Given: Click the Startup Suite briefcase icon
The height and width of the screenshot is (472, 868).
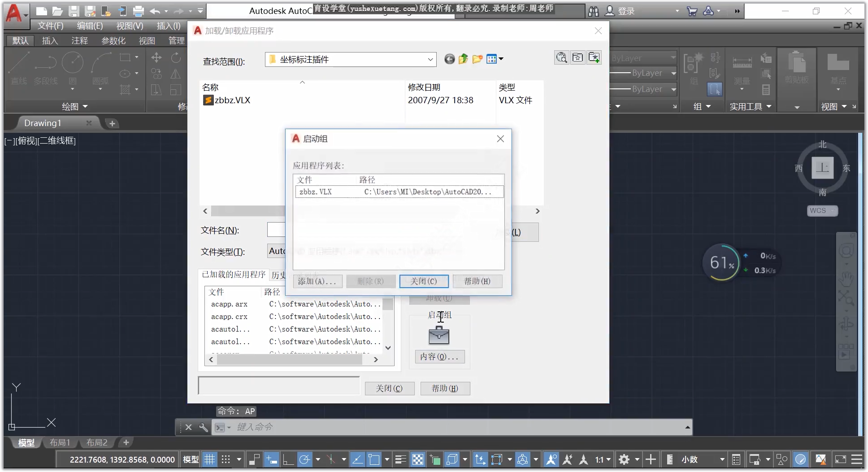Looking at the screenshot, I should point(439,335).
